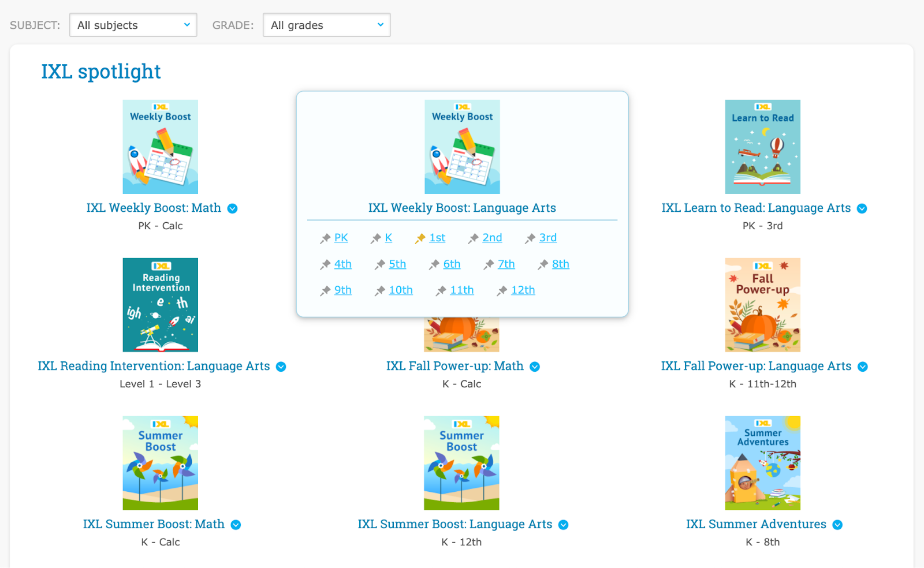
Task: Open the 7th grade link
Action: (506, 264)
